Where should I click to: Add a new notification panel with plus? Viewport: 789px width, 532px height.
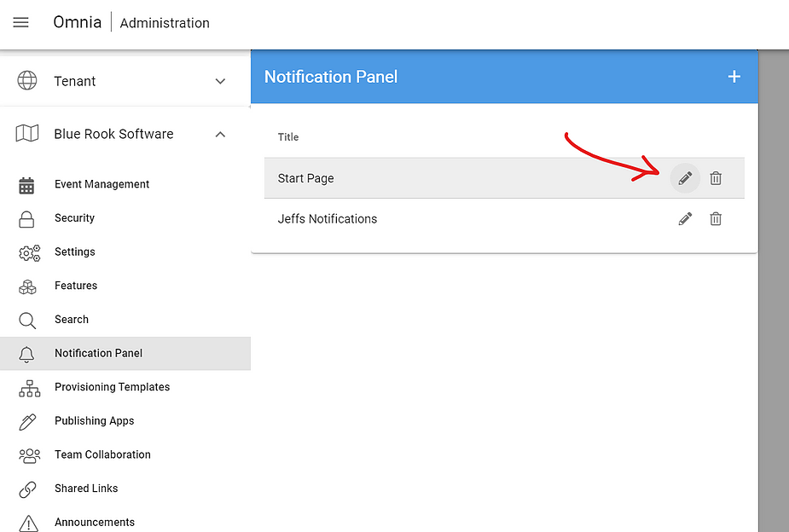(x=734, y=77)
